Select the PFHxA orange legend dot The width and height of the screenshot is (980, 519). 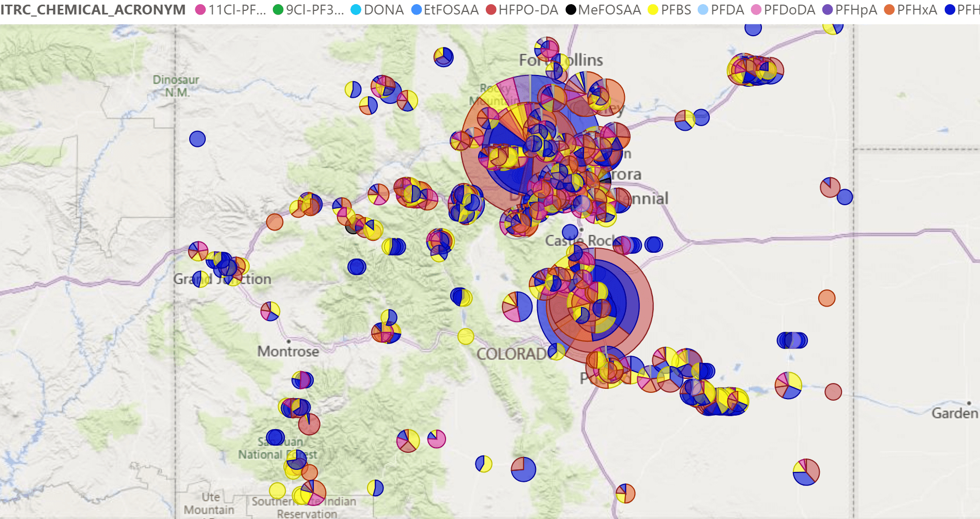point(889,10)
